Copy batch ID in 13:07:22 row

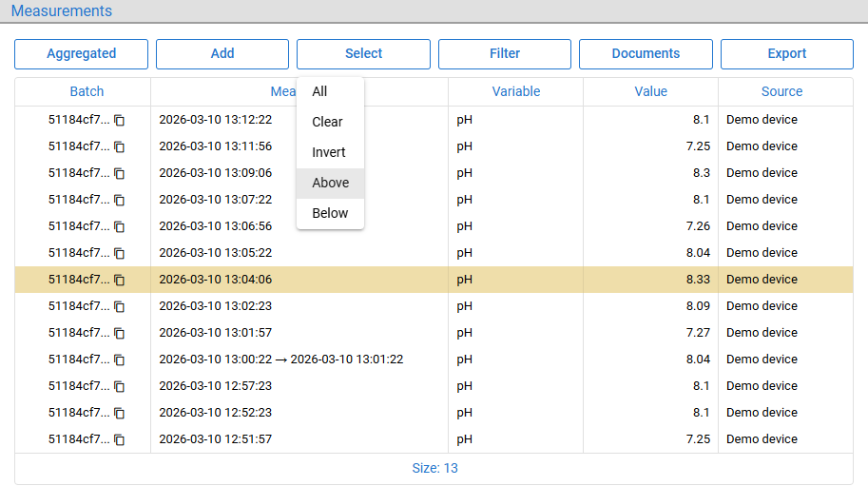[119, 200]
